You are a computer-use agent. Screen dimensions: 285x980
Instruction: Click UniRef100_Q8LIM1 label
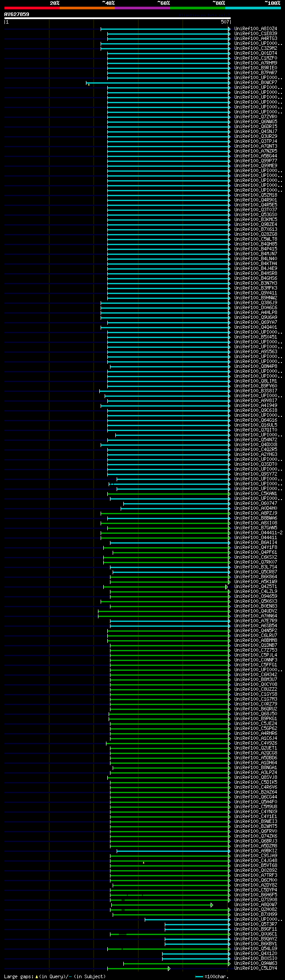(x=256, y=381)
